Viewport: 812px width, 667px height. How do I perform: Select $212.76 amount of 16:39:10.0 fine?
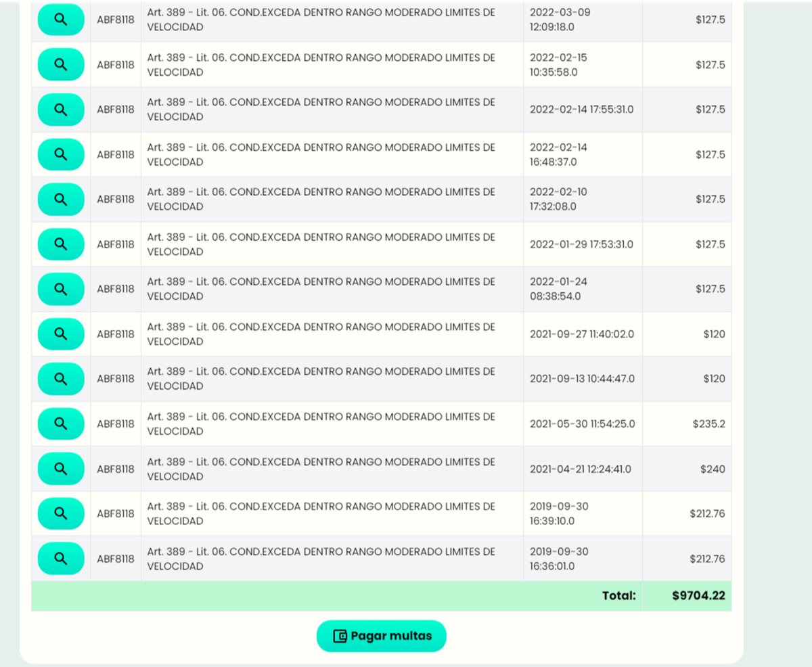point(707,513)
